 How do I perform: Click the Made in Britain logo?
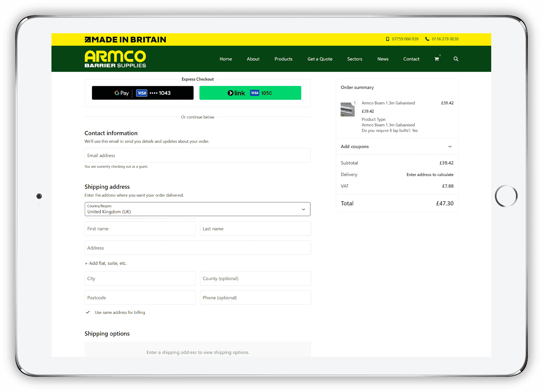pos(125,40)
